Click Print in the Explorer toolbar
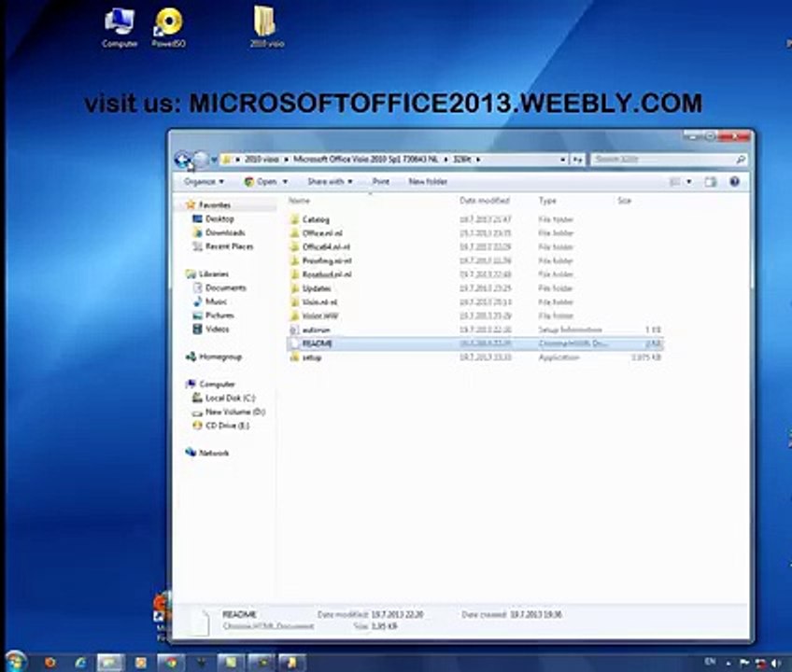This screenshot has height=672, width=792. pos(381,181)
